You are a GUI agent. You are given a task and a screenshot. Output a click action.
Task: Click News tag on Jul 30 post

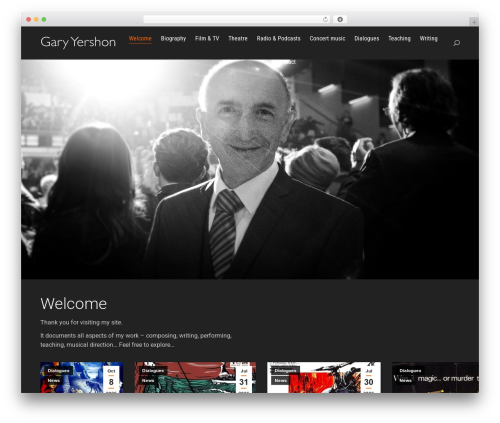(281, 380)
